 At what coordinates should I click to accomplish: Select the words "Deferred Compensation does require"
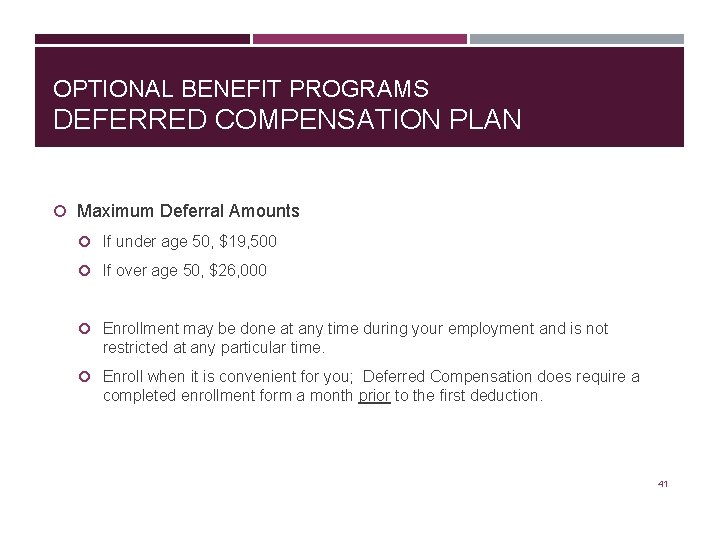click(494, 377)
